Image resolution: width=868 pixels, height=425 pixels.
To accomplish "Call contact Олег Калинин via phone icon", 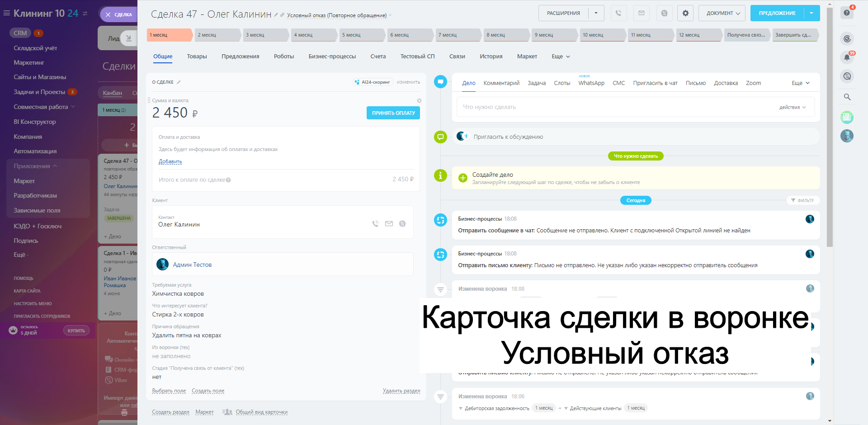I will (x=375, y=224).
